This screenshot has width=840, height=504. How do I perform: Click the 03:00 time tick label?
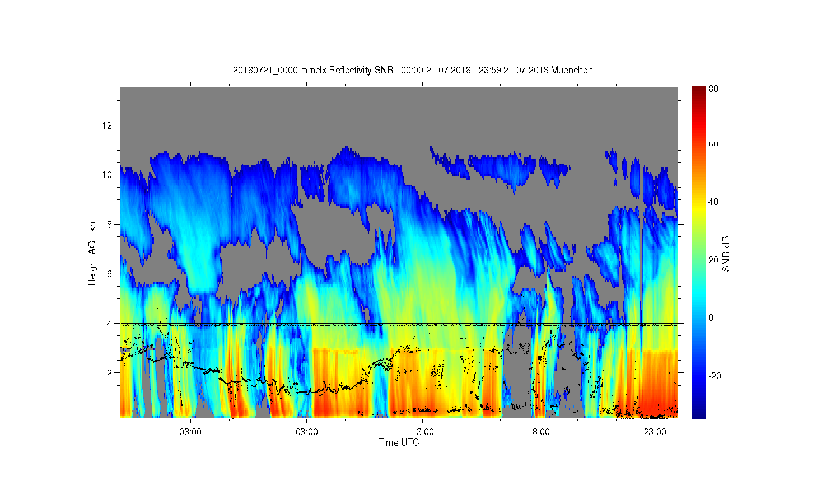[190, 432]
